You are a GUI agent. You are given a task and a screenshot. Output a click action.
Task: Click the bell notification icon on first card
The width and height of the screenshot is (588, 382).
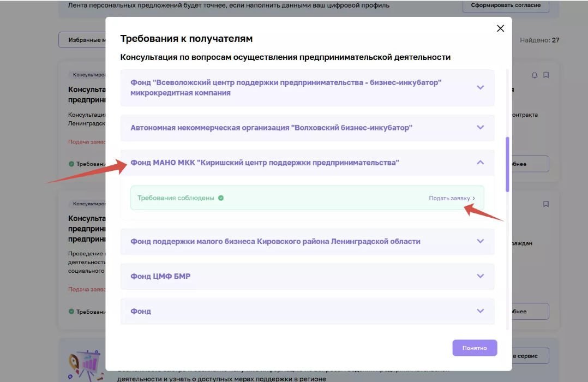coord(535,75)
